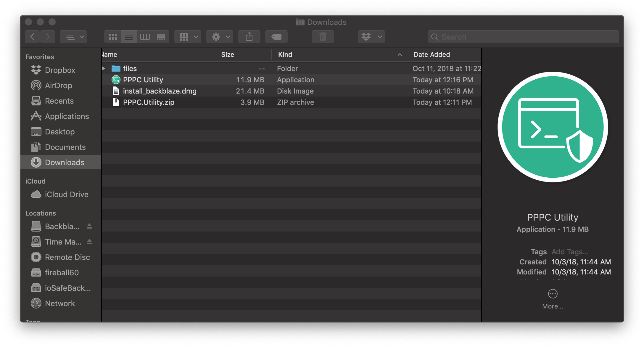Expand the files folder disclosure triangle

pyautogui.click(x=105, y=68)
